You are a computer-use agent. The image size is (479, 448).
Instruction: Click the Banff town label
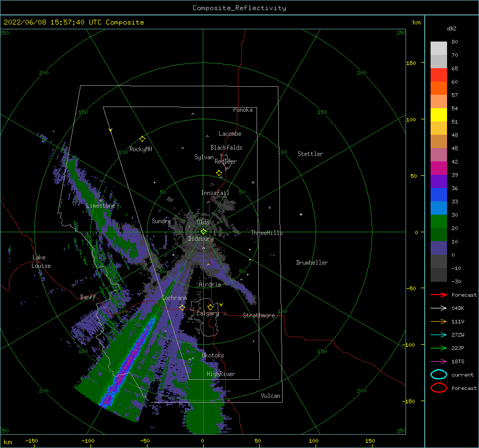click(x=88, y=297)
